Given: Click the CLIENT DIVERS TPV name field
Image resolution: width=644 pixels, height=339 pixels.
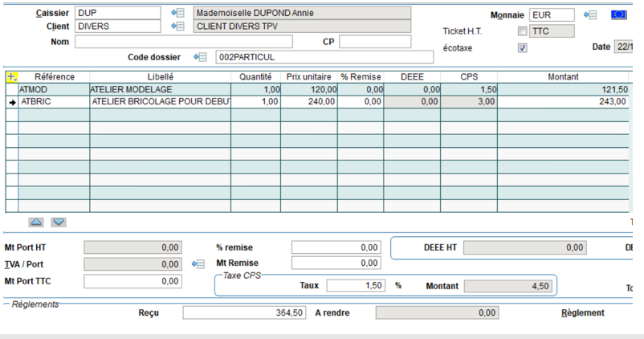Looking at the screenshot, I should pos(302,26).
